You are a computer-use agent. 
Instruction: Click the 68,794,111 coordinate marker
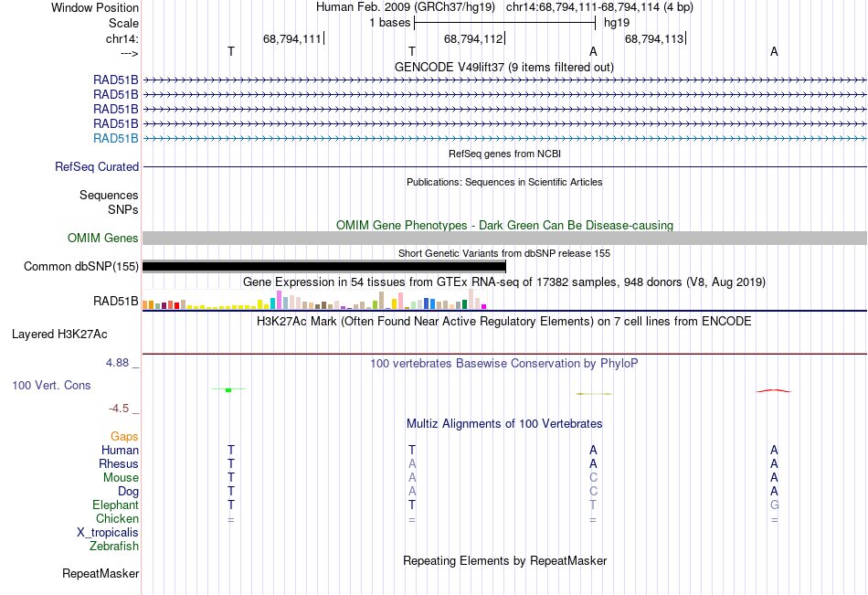pos(291,38)
